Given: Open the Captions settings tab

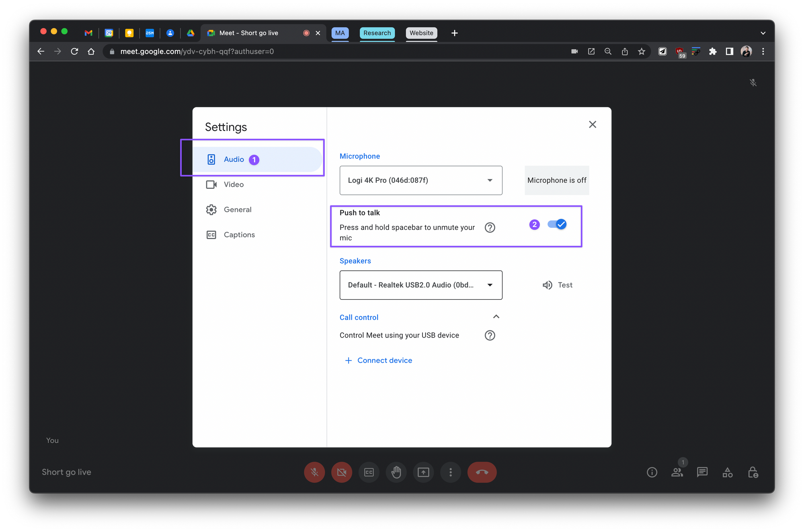Looking at the screenshot, I should tap(239, 235).
